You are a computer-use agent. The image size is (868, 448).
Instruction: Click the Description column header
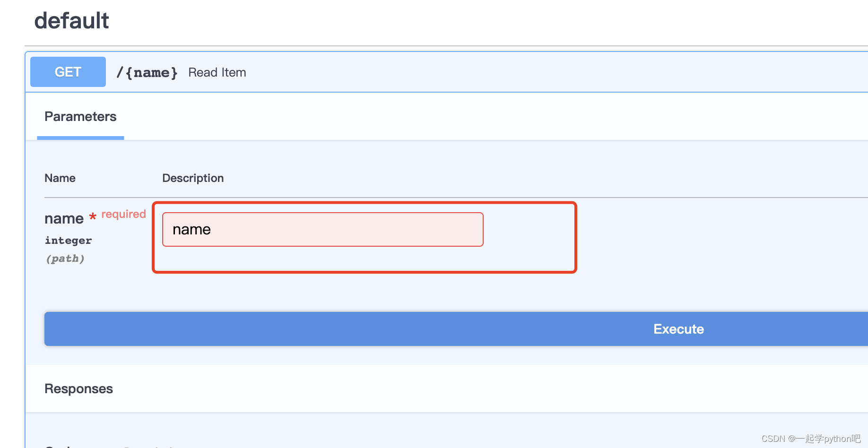point(193,178)
